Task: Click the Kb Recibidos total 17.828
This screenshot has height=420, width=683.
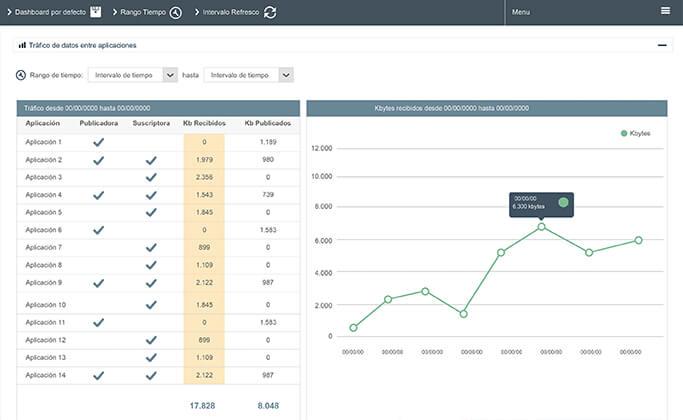Action: [x=204, y=405]
